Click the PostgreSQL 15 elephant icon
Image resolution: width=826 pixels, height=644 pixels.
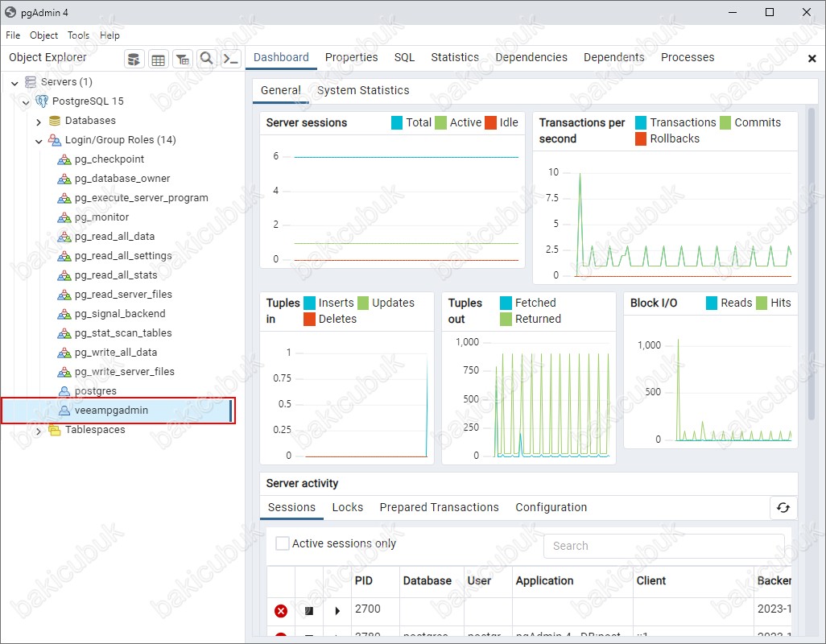click(x=42, y=101)
